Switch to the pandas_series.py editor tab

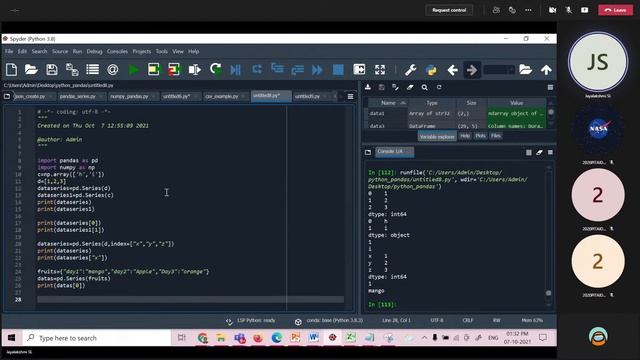tap(78, 96)
